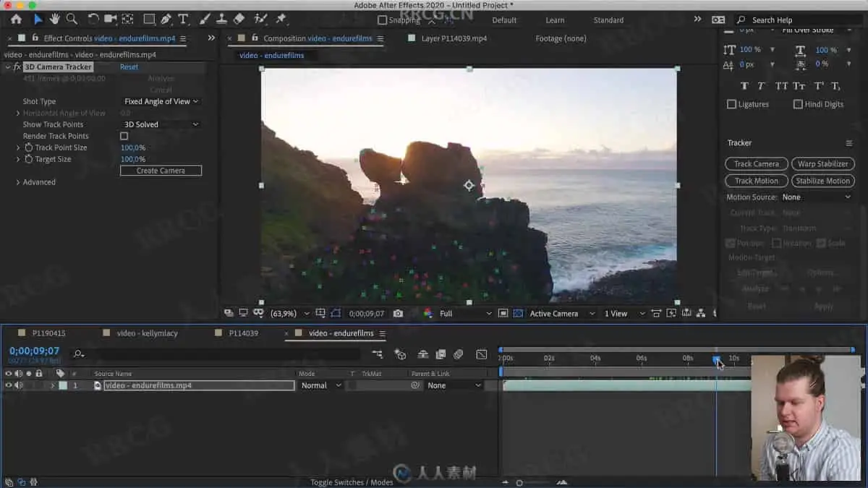This screenshot has width=868, height=488.
Task: Click the 02s mark on the time ruler
Action: click(549, 359)
